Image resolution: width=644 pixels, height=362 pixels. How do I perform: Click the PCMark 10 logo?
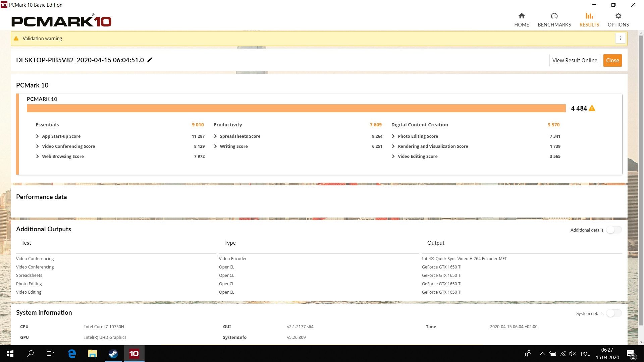[61, 21]
